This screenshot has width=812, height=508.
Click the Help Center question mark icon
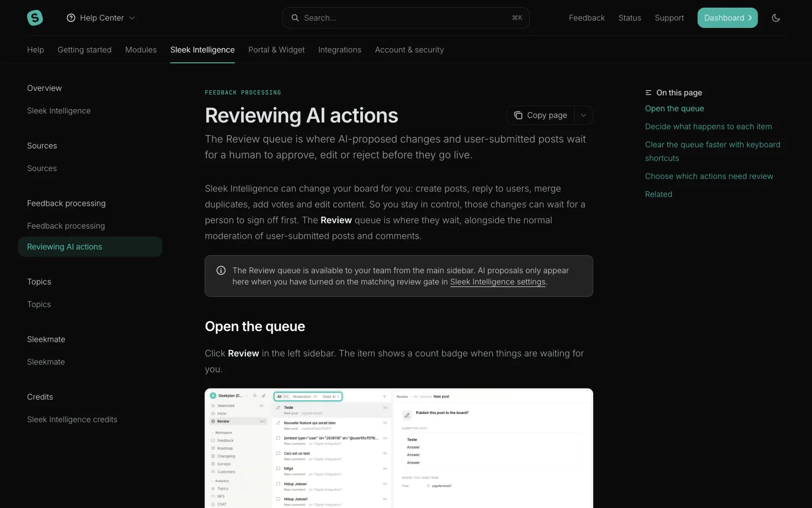(71, 18)
